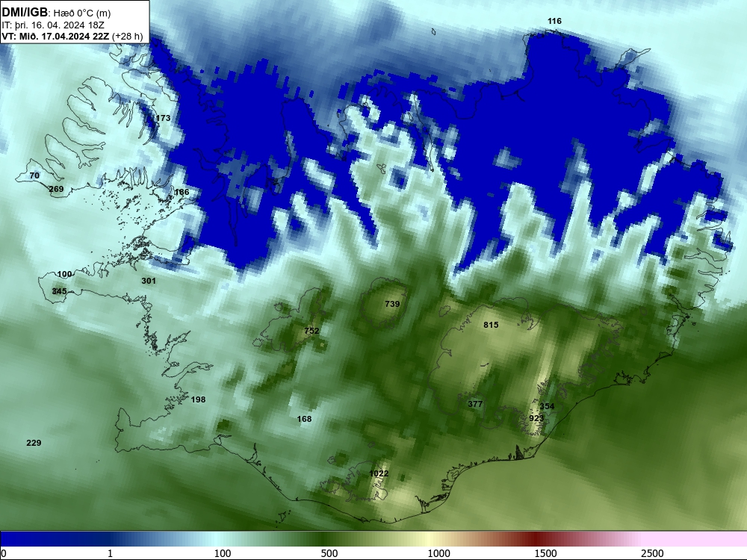This screenshot has height=560, width=747.
Task: Click the 345 value label
Action: pyautogui.click(x=59, y=291)
